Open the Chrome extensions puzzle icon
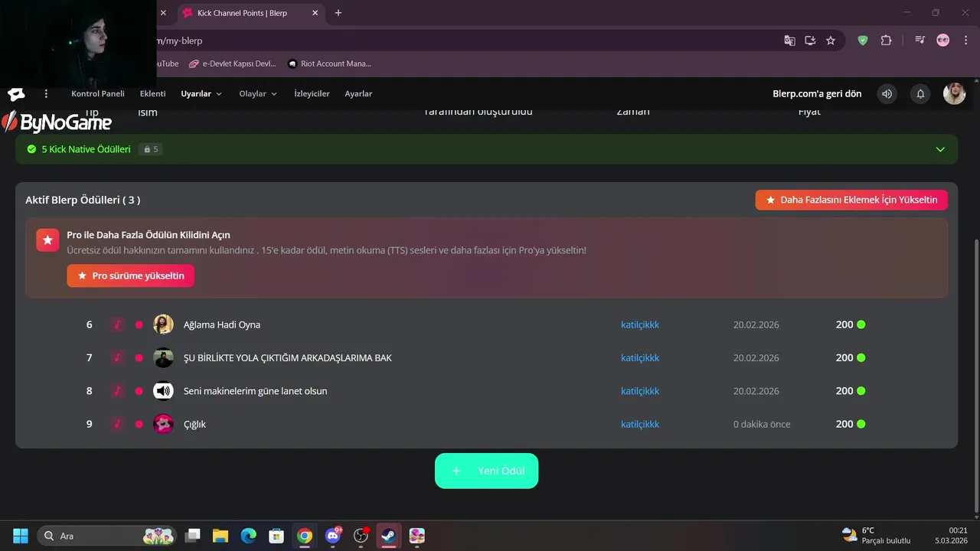 [886, 41]
